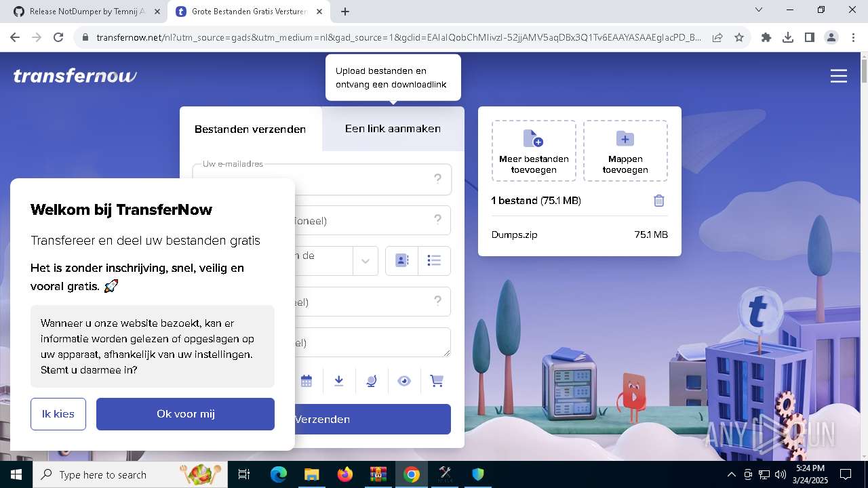Click the Uw e-mailadres input field
The image size is (868, 488).
coord(322,179)
